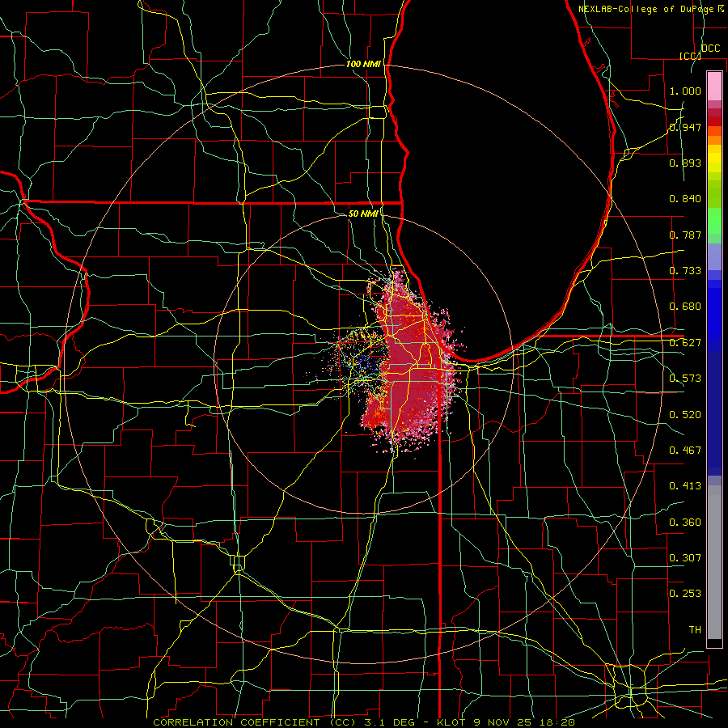This screenshot has width=728, height=728.
Task: Select the 0.893 scale value
Action: point(685,163)
